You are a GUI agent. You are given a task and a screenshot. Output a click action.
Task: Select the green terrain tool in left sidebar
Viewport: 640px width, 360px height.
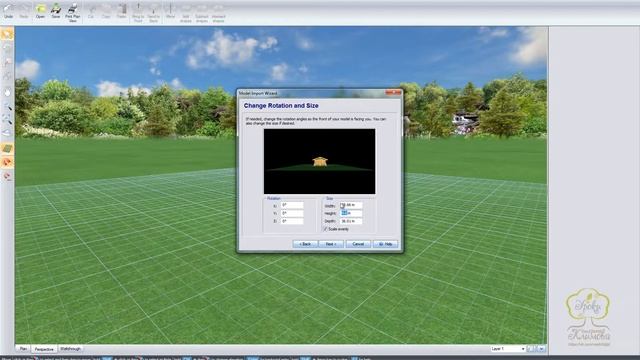coord(7,149)
